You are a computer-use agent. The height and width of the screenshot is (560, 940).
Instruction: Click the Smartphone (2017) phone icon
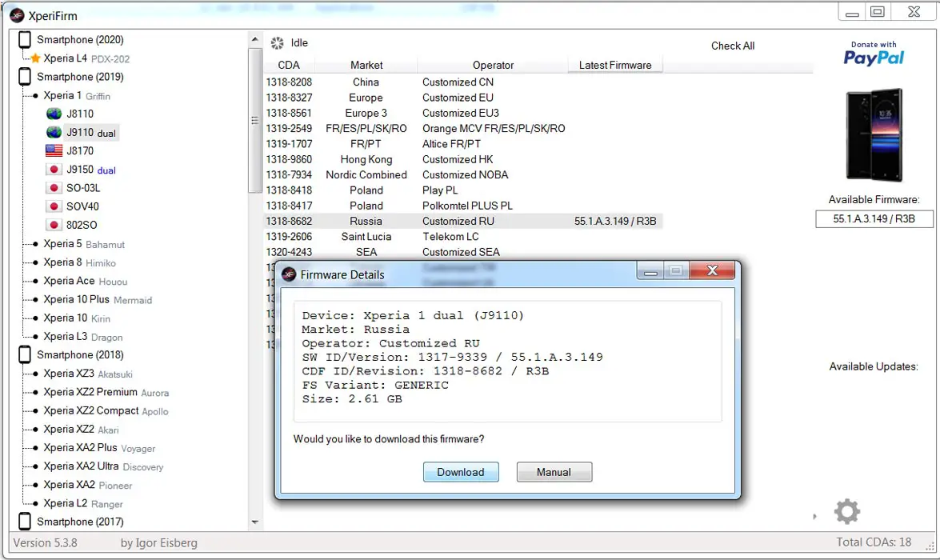(25, 522)
